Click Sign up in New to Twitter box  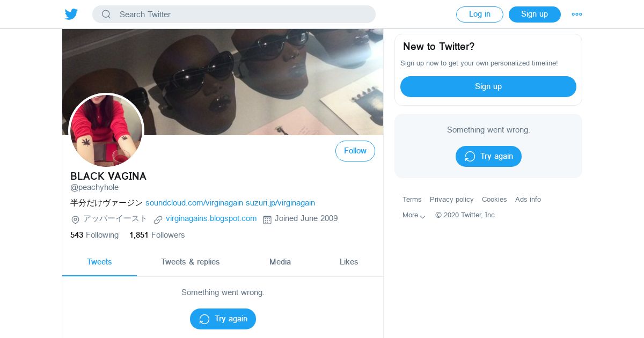(x=488, y=86)
